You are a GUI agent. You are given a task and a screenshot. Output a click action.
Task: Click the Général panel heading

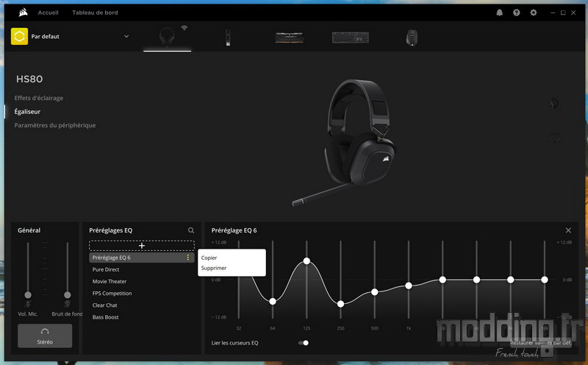point(29,230)
